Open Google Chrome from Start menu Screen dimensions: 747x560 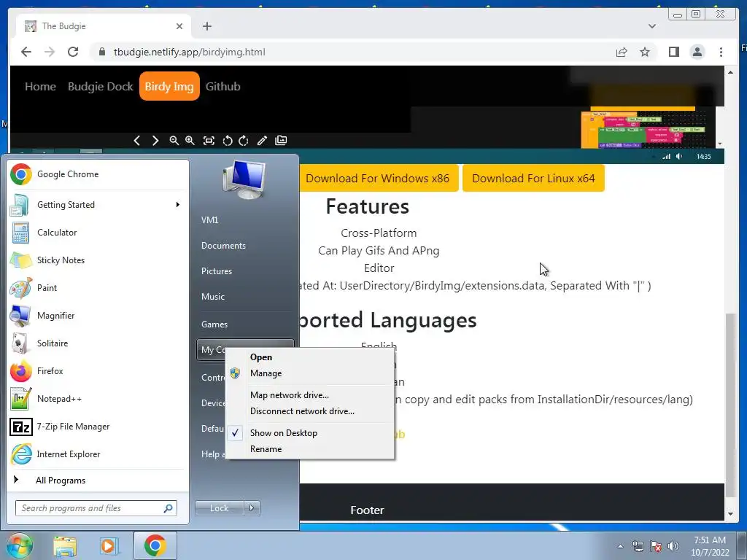pyautogui.click(x=98, y=174)
